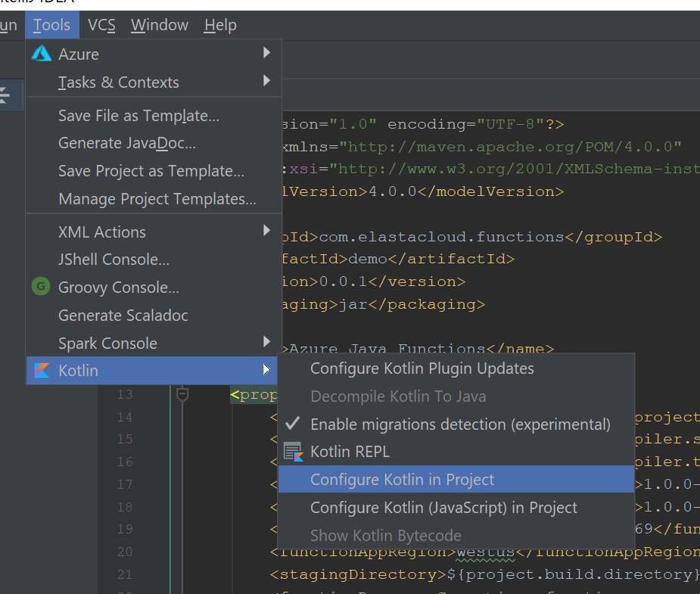Click the Kotlin logo icon in Tools menu
The image size is (700, 594).
42,371
